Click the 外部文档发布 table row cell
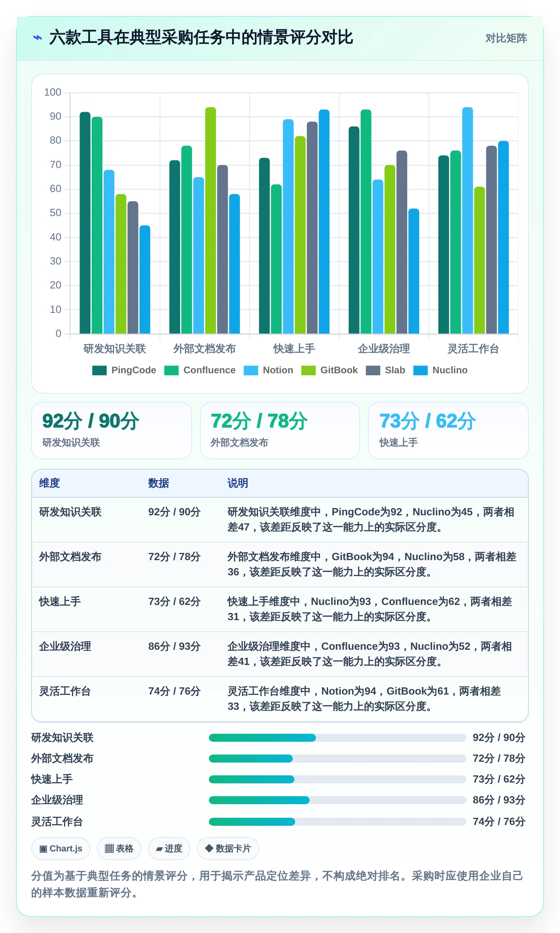 pos(70,557)
